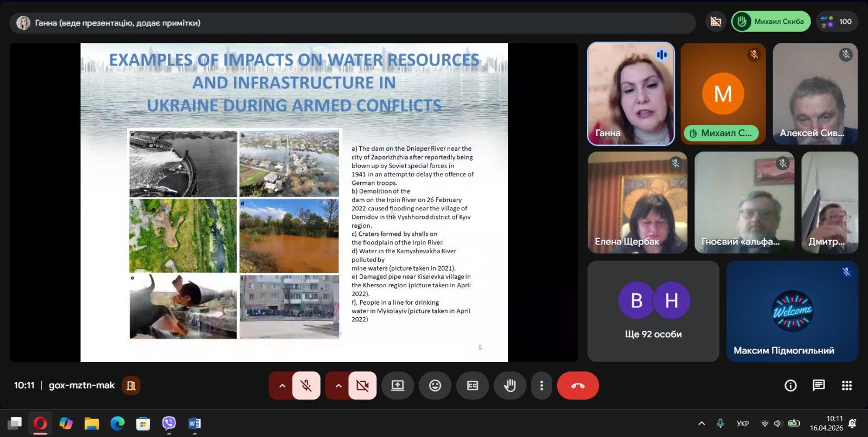Select Ганна's video tile
Image resolution: width=868 pixels, height=437 pixels.
[631, 94]
